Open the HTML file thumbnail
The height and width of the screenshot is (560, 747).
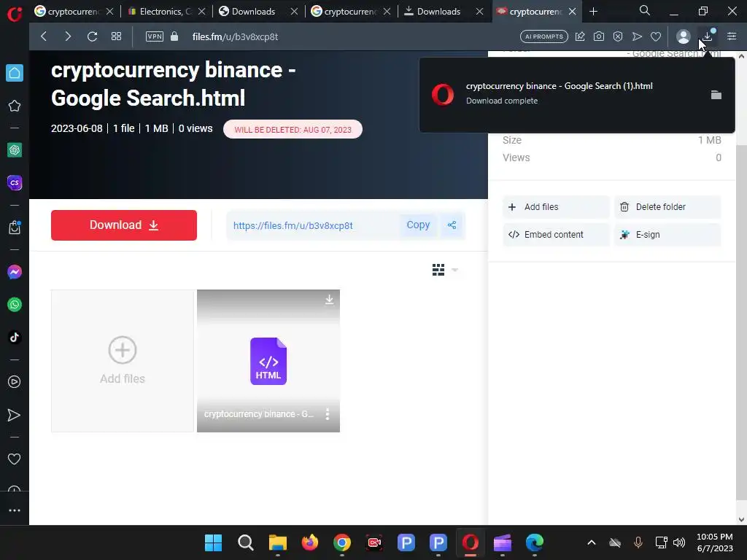(x=268, y=361)
